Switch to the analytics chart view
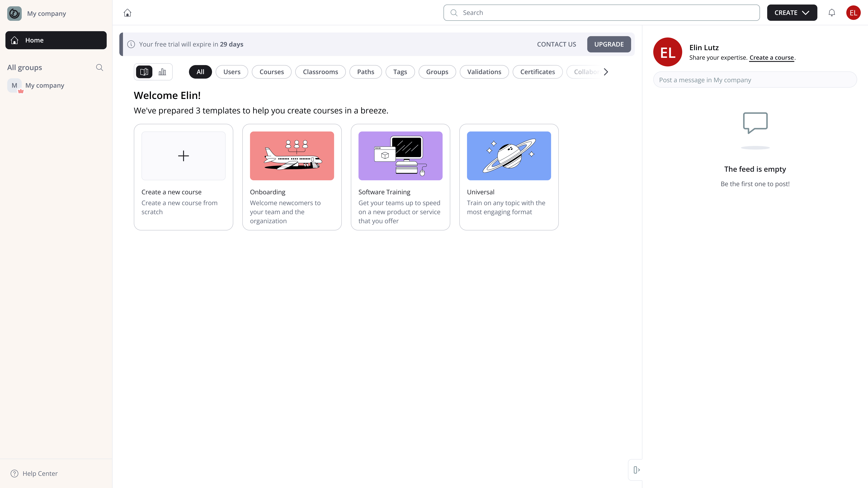Screen dimensions: 868x488 pos(162,72)
